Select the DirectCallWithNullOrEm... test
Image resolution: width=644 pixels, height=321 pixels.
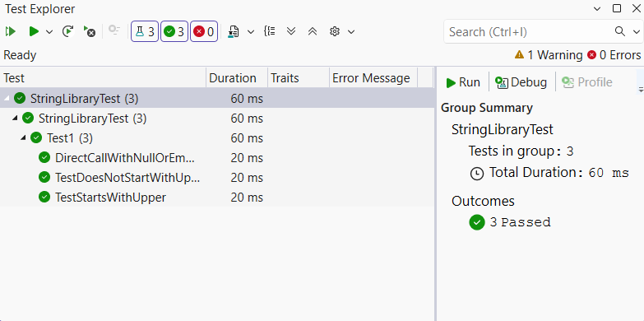coord(217,158)
